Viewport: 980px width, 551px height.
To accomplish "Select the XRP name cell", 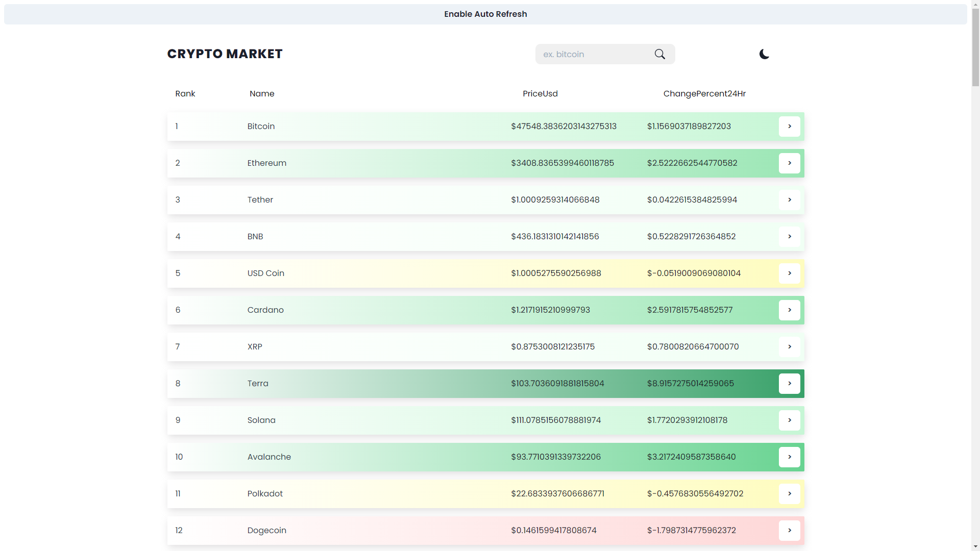I will [x=255, y=347].
